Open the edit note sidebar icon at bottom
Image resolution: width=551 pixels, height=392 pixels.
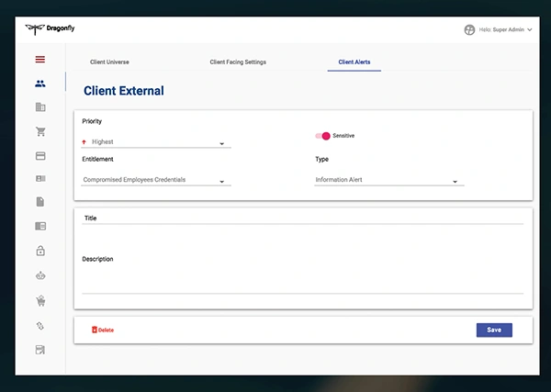point(40,350)
